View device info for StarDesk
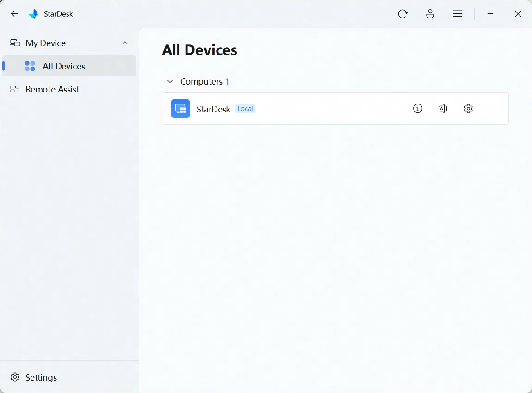Image resolution: width=532 pixels, height=393 pixels. [417, 109]
